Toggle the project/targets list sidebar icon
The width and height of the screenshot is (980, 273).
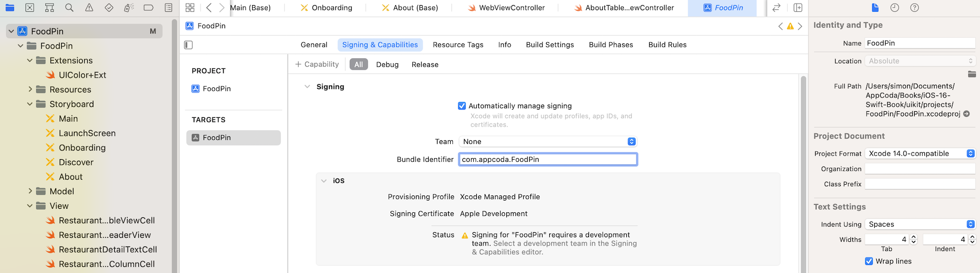click(188, 45)
